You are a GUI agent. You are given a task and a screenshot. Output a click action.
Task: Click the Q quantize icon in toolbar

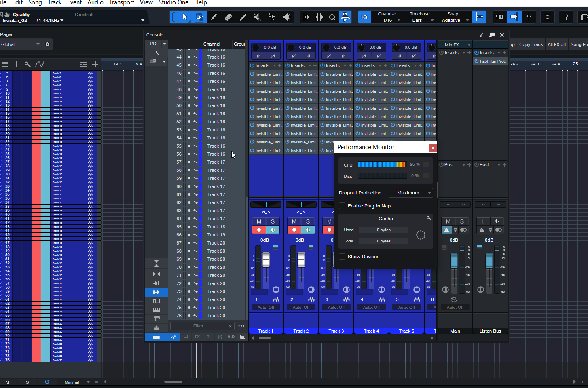[x=332, y=17]
